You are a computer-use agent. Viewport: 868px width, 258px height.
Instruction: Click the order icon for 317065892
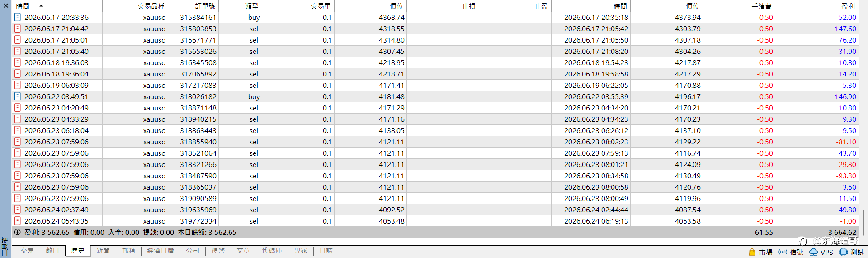coord(17,74)
